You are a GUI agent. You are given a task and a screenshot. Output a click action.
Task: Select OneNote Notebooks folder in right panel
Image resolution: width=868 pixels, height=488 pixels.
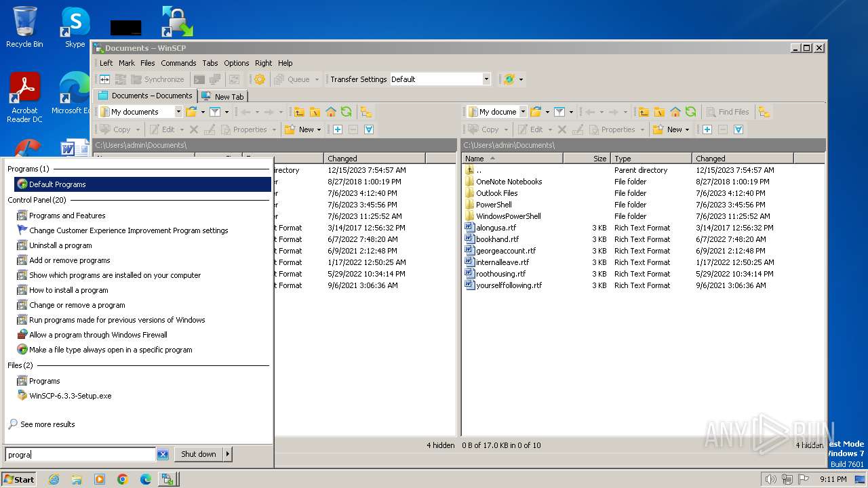[509, 182]
